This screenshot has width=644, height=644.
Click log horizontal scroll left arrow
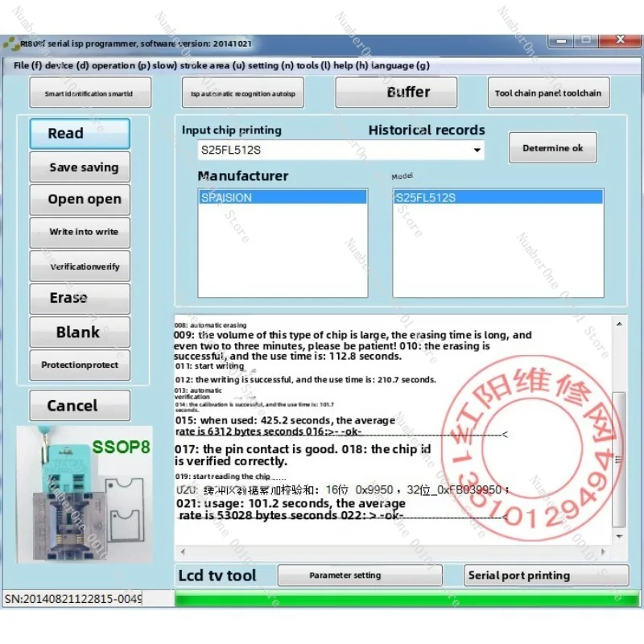click(183, 551)
